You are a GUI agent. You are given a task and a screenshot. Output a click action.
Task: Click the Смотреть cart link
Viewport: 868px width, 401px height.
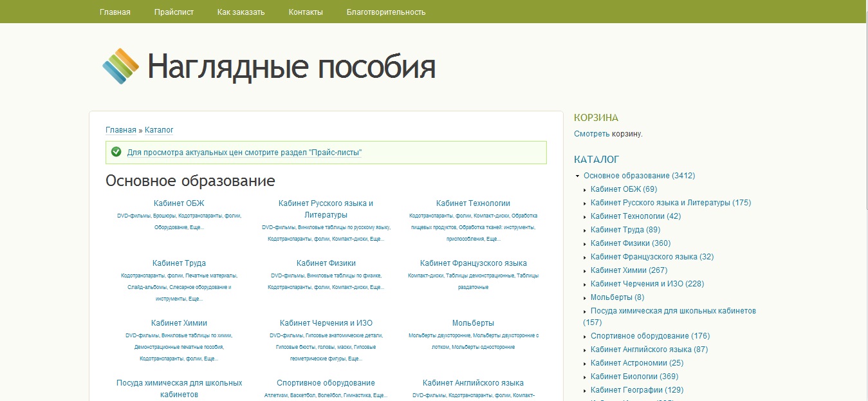click(591, 134)
